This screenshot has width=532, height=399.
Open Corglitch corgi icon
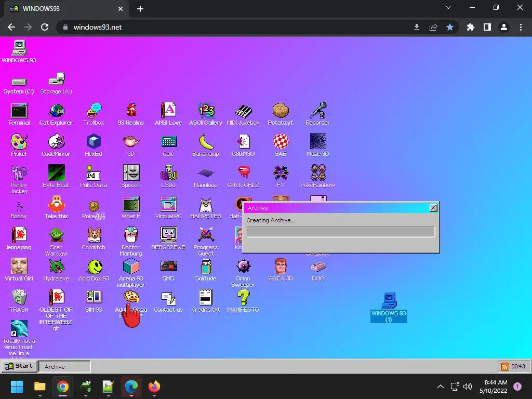point(94,239)
